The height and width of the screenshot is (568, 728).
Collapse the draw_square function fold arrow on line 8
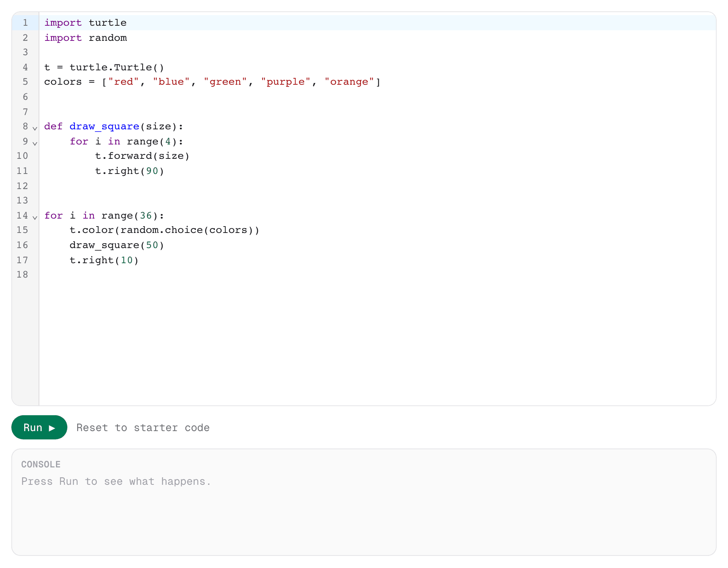pos(35,128)
